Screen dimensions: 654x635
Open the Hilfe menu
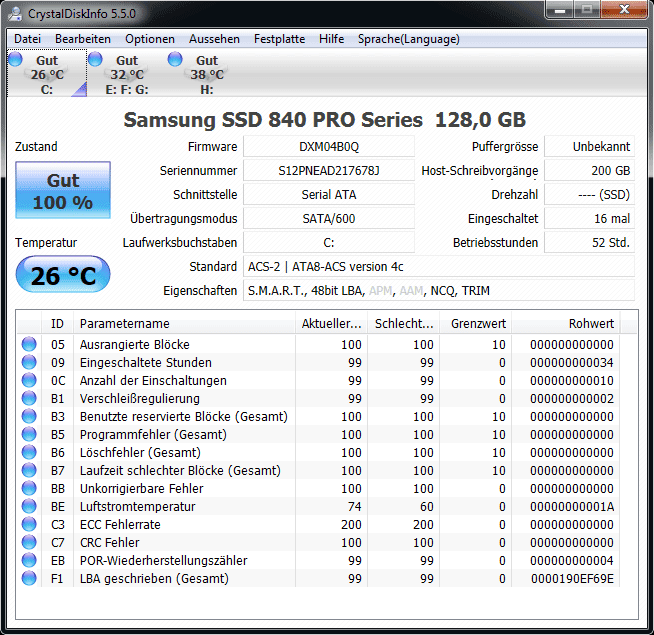(332, 39)
